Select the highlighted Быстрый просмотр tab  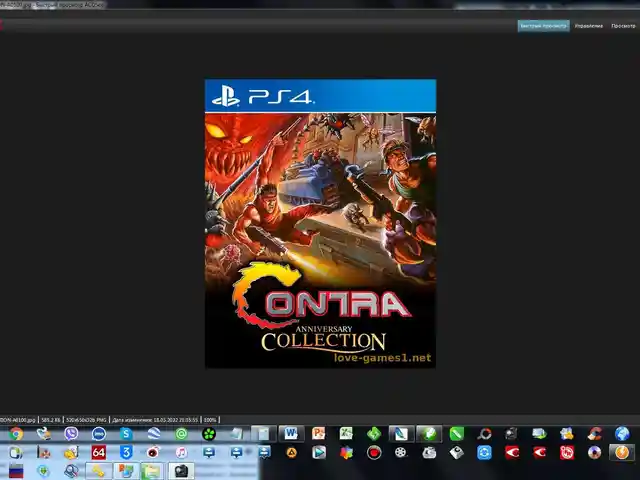click(544, 26)
